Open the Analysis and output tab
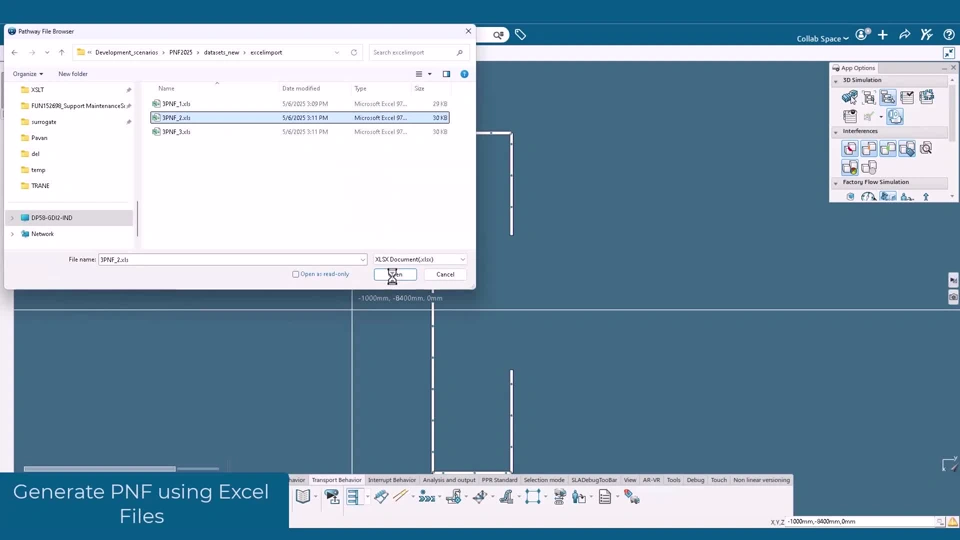Image resolution: width=960 pixels, height=540 pixels. [449, 480]
